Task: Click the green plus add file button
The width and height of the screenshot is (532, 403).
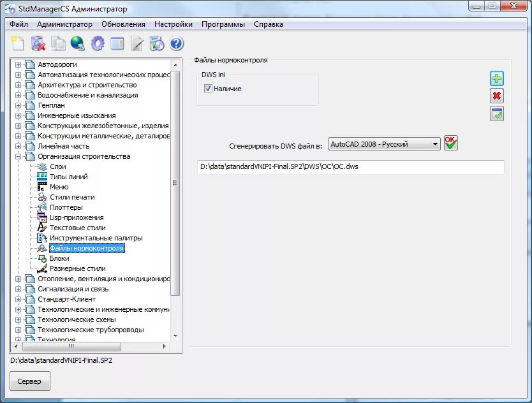Action: pos(497,78)
